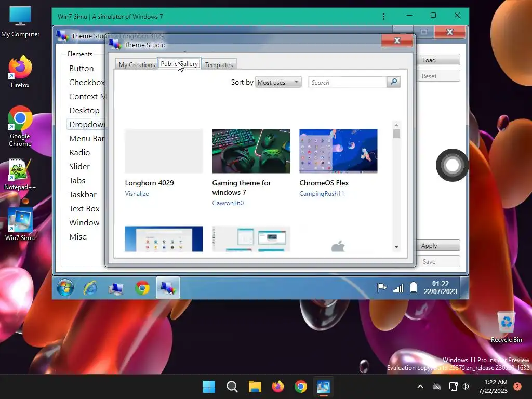Open the Recycle Bin on desktop

pyautogui.click(x=506, y=327)
